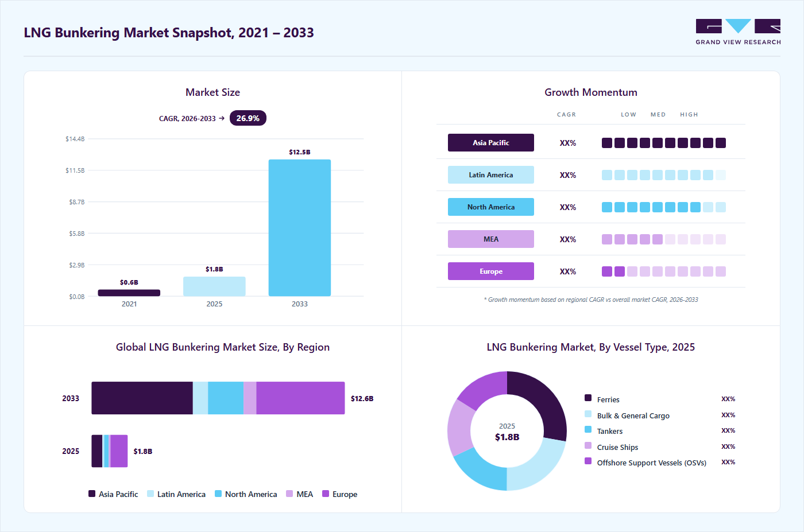This screenshot has width=804, height=532.
Task: Select the 2021 market size bar
Action: click(x=129, y=293)
